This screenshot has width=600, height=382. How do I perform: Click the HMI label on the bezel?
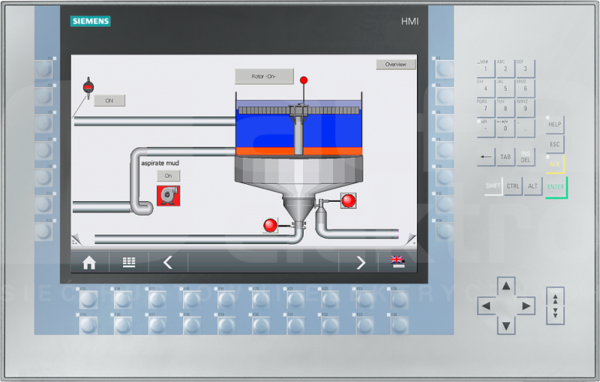click(410, 21)
